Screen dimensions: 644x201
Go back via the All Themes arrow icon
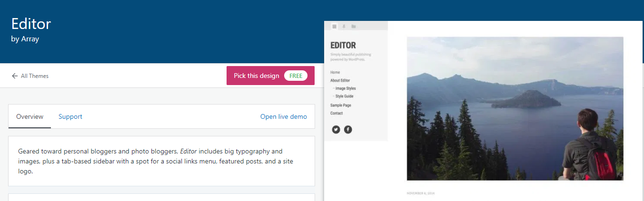[15, 76]
